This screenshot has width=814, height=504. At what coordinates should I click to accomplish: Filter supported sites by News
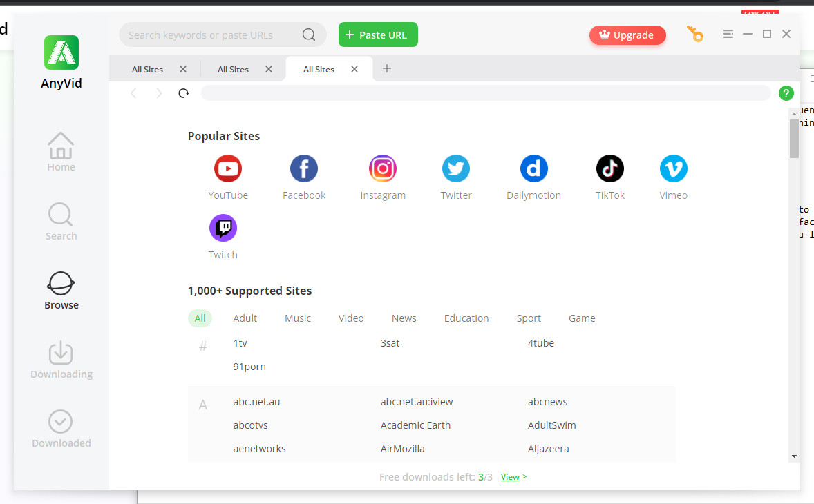pyautogui.click(x=404, y=318)
